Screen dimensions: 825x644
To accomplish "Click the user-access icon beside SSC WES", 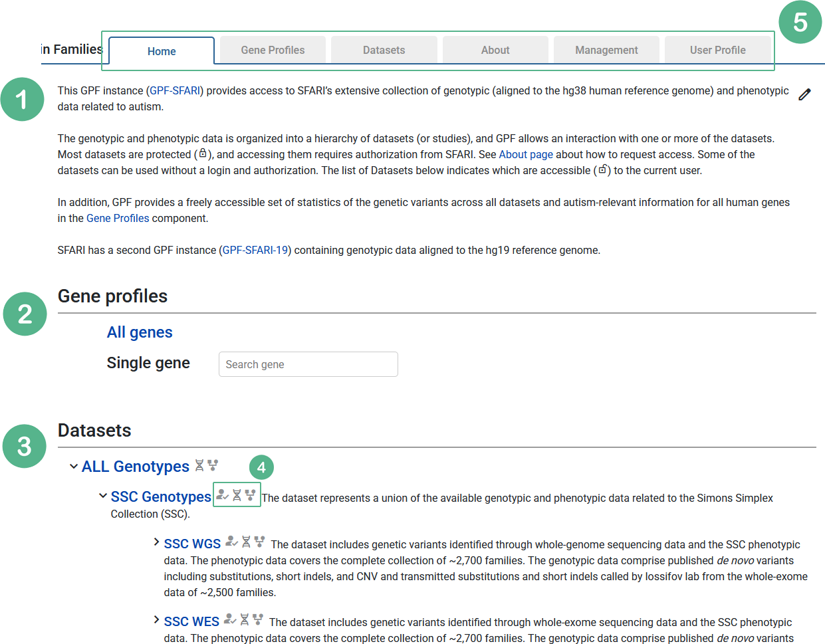I will pos(231,619).
